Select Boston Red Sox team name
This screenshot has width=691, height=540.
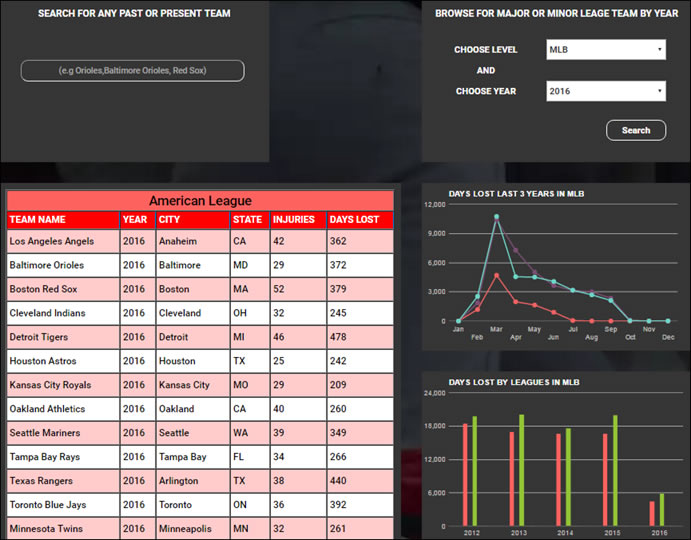43,289
